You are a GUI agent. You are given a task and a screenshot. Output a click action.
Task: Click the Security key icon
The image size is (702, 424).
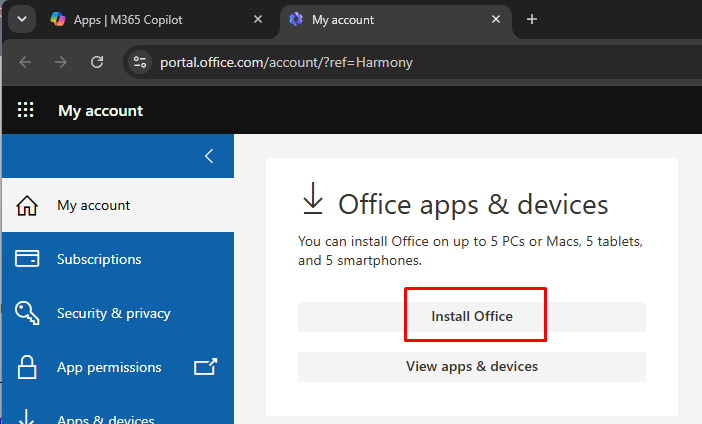(x=27, y=313)
